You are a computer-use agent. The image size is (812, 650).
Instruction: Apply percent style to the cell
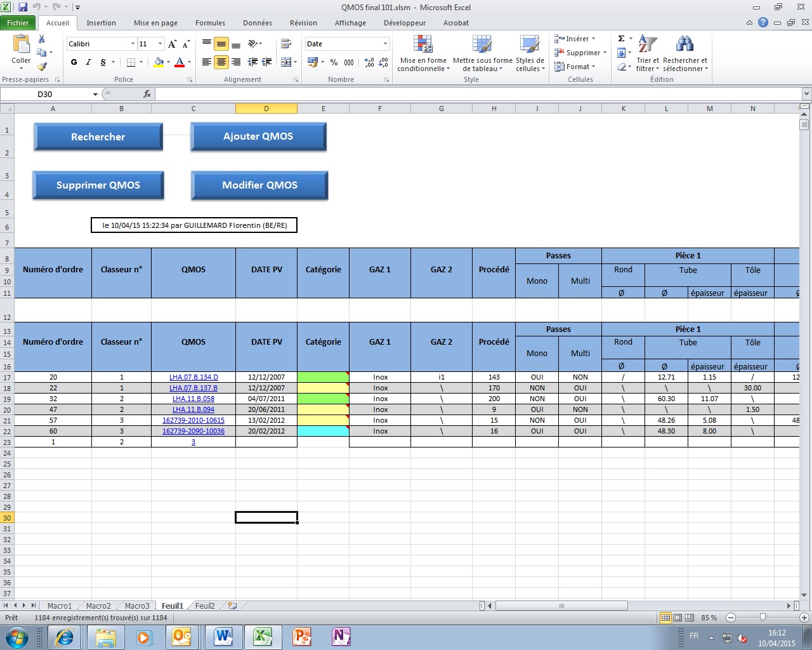click(334, 62)
